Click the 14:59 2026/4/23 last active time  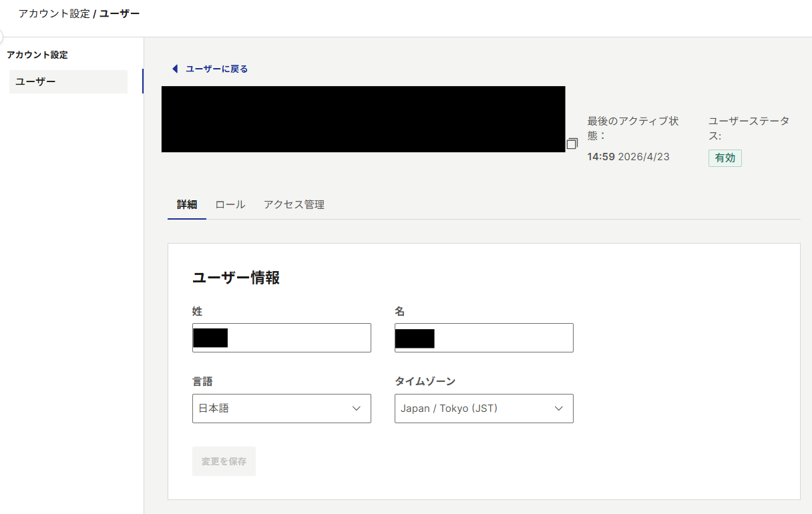(x=628, y=157)
